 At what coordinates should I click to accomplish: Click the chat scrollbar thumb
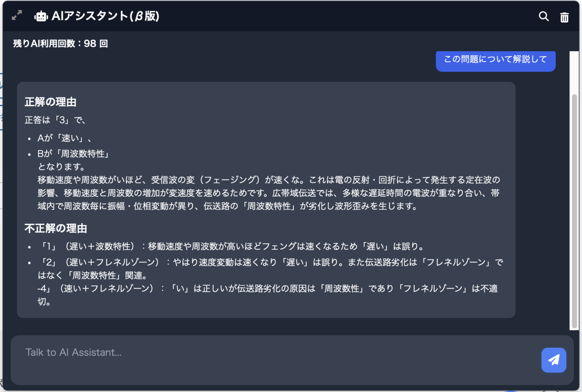tap(574, 211)
